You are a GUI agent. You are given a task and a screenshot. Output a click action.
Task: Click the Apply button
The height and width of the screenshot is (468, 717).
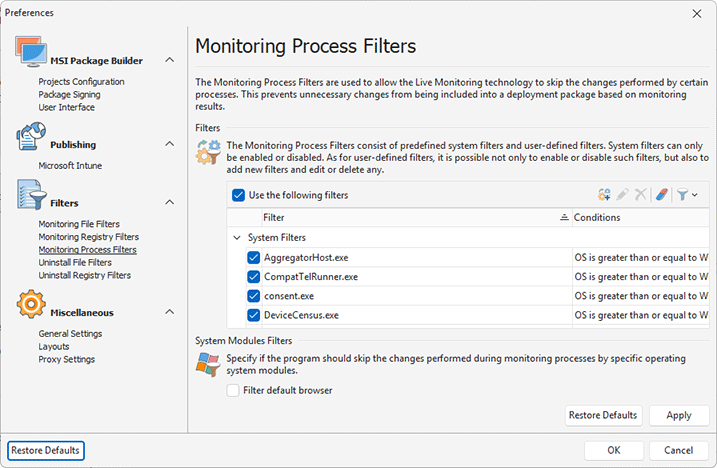(678, 415)
